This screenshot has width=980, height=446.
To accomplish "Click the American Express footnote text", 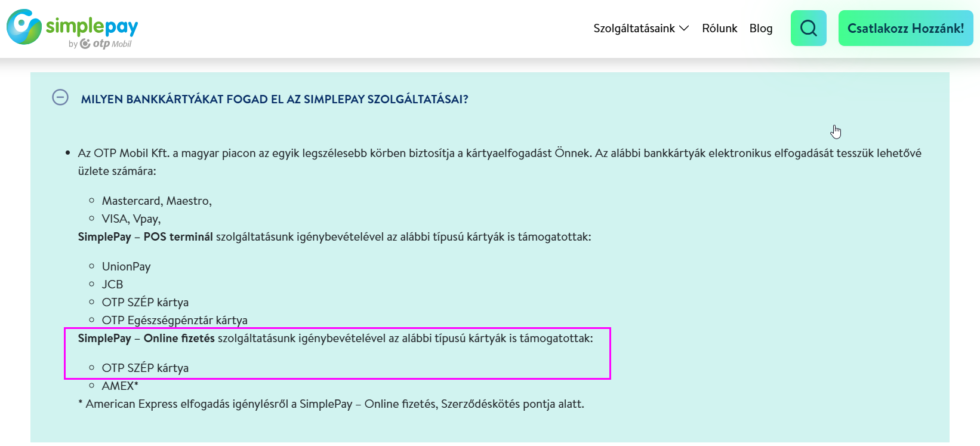I will coord(331,404).
